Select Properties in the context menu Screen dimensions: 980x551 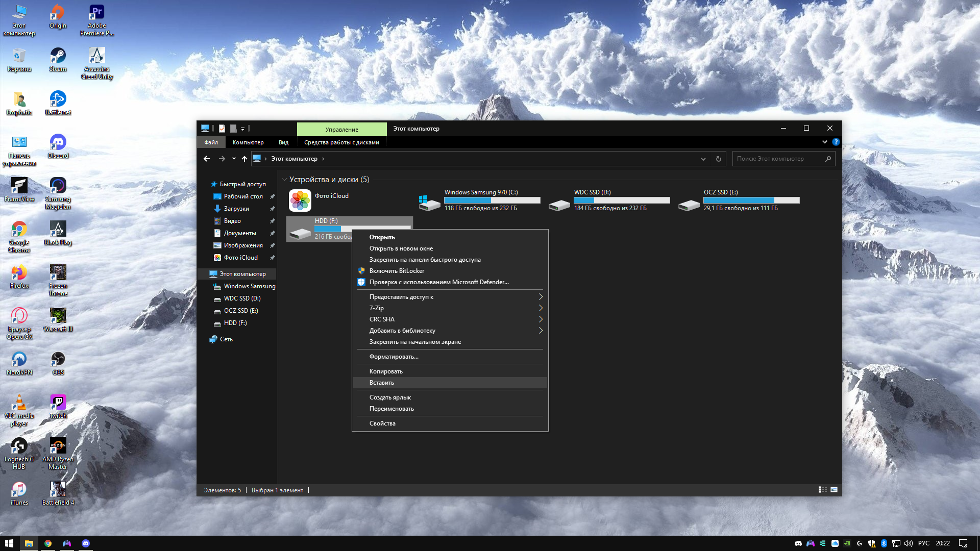(x=382, y=423)
